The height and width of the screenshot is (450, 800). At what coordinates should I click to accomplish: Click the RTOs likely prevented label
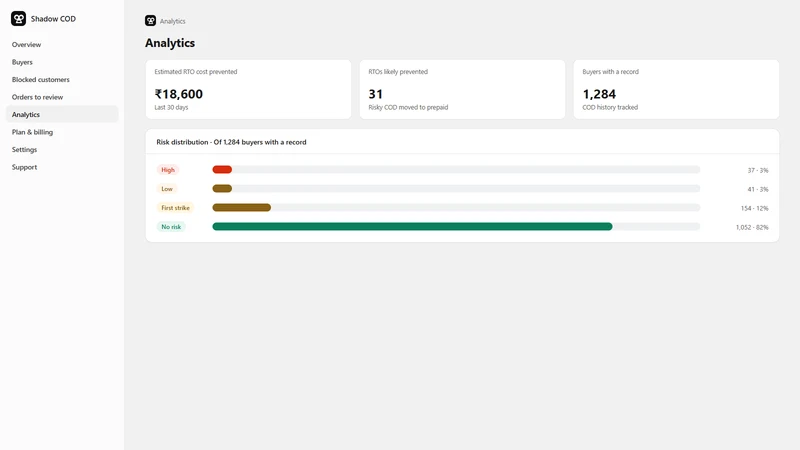coord(398,72)
